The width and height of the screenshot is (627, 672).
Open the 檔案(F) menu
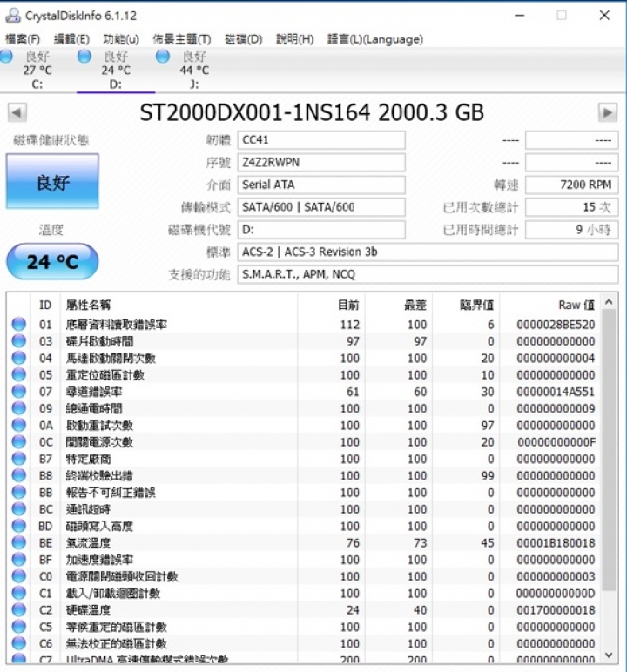[x=23, y=39]
